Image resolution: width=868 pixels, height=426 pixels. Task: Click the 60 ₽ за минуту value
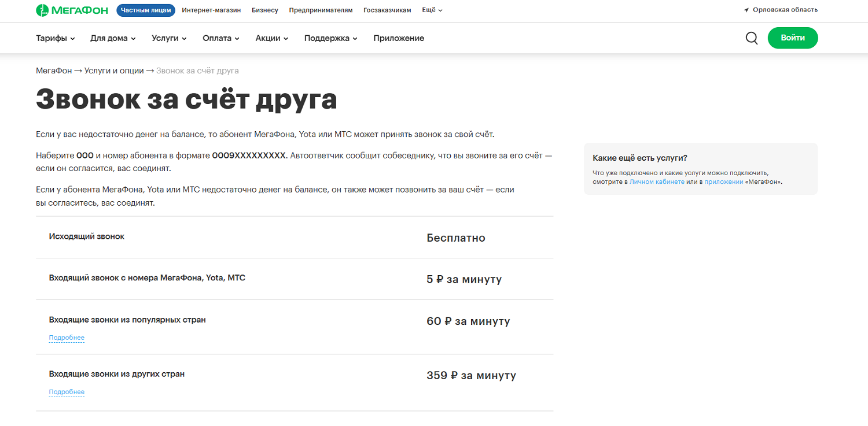click(468, 321)
